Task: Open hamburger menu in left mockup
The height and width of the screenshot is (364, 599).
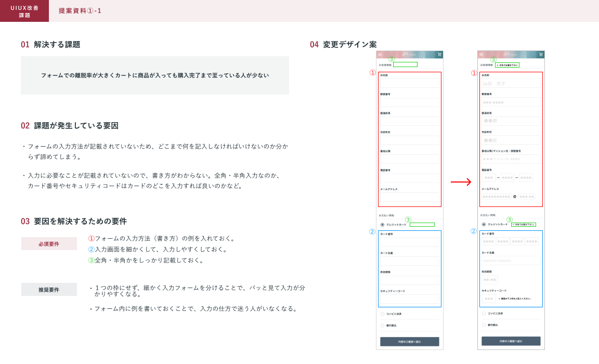Action: click(x=380, y=55)
